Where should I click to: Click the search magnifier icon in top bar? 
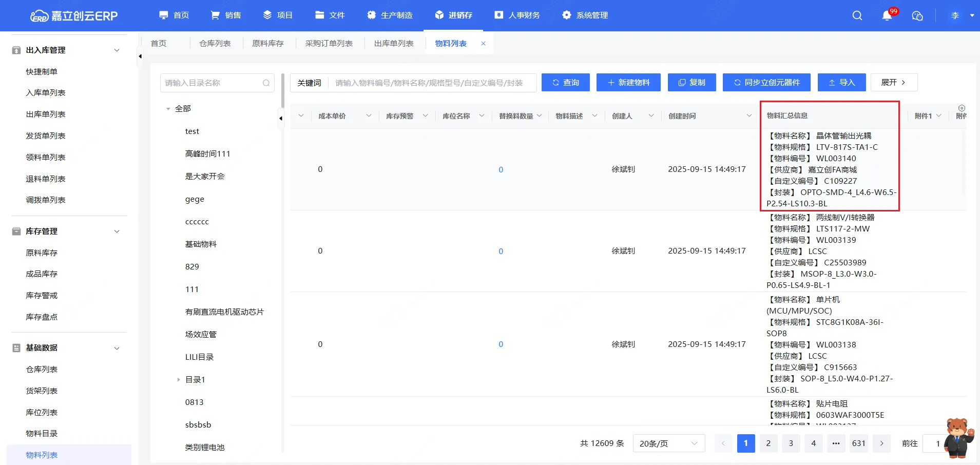coord(857,15)
